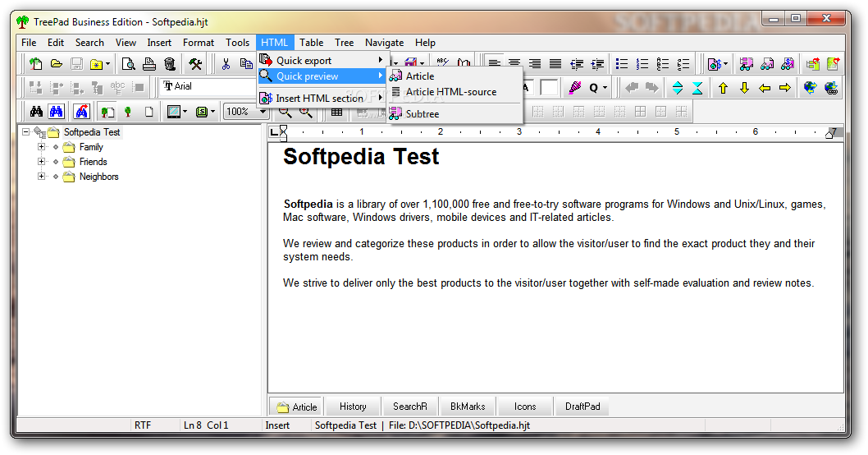Viewport: 868px width, 455px height.
Task: Create a new TreePad file
Action: click(36, 64)
